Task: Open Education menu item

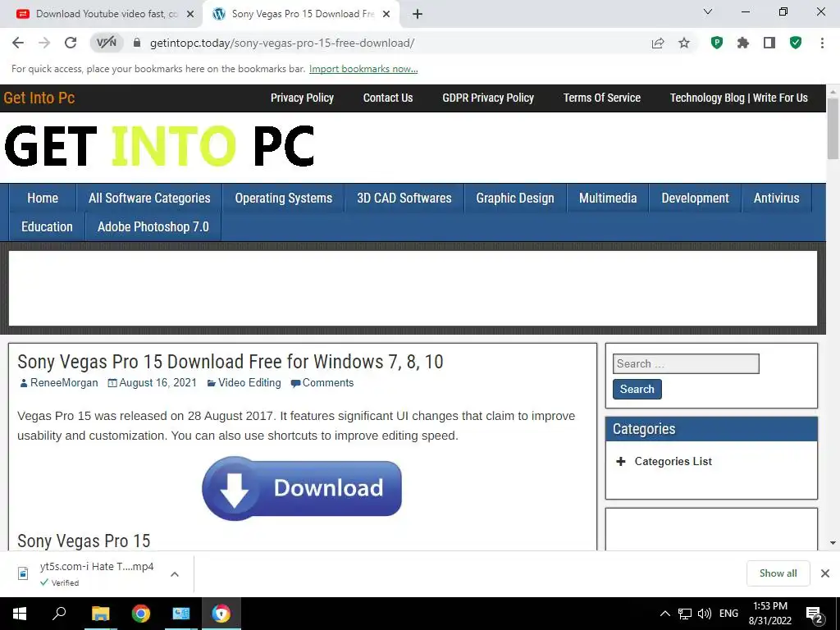Action: pyautogui.click(x=47, y=227)
